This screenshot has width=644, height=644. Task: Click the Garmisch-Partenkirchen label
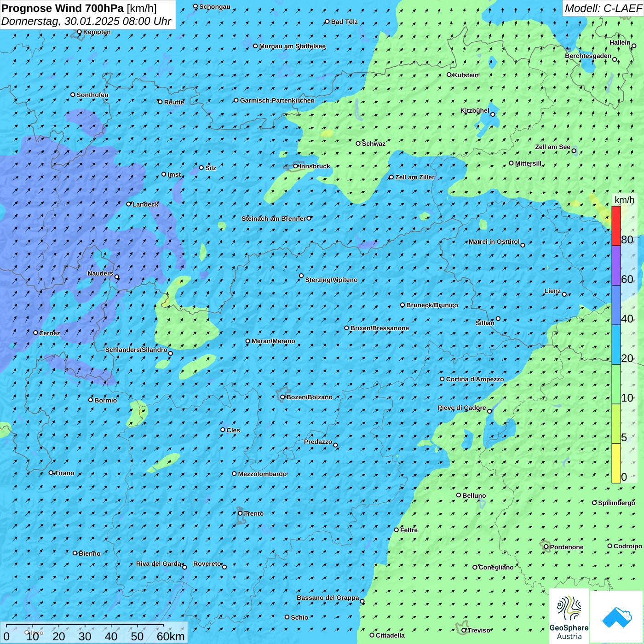[277, 100]
